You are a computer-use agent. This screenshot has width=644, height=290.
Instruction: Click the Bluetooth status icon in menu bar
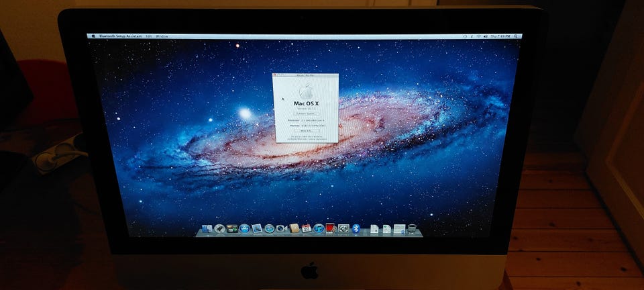472,36
